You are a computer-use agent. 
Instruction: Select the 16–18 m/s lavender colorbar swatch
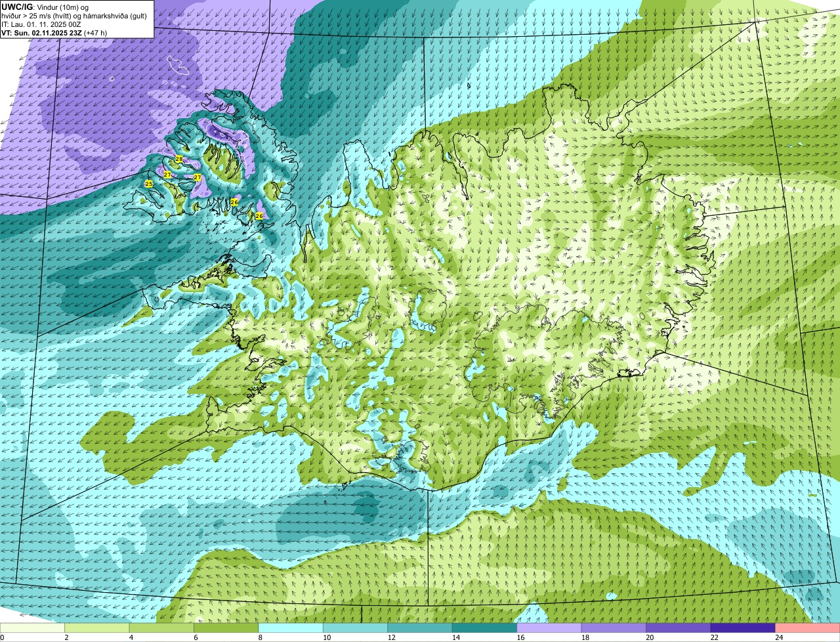tap(549, 628)
